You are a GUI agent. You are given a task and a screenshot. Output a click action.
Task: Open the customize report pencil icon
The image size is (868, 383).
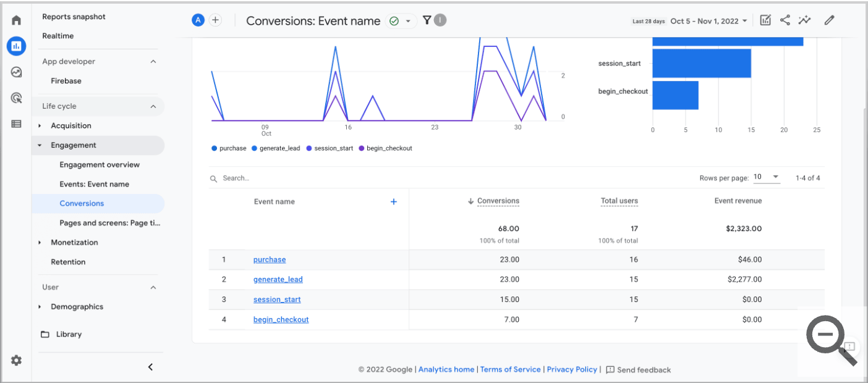point(829,20)
